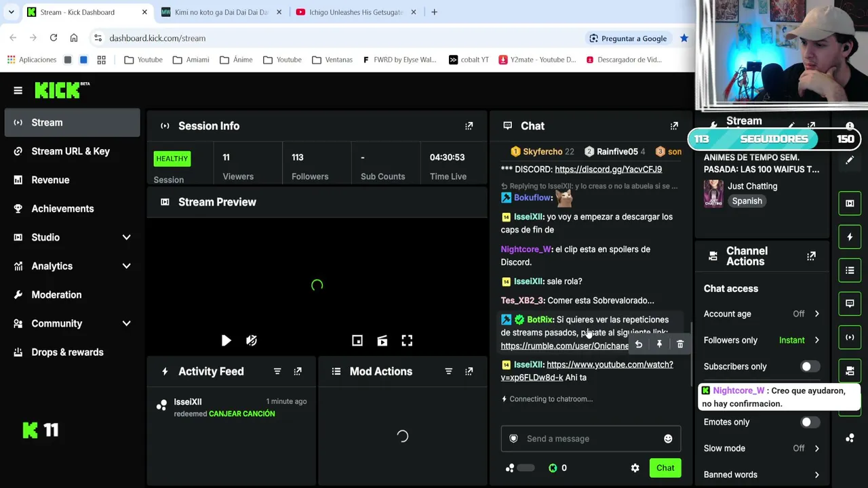
Task: Open a new browser tab
Action: pos(434,12)
